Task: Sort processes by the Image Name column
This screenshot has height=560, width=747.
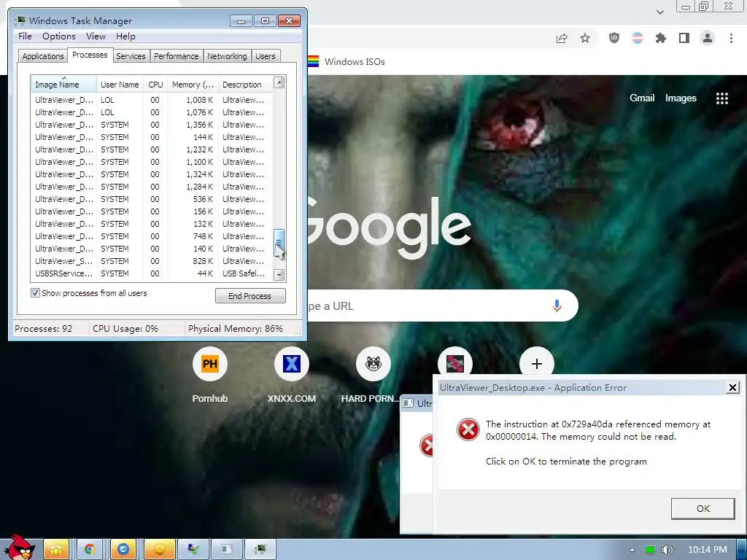Action: pyautogui.click(x=63, y=85)
